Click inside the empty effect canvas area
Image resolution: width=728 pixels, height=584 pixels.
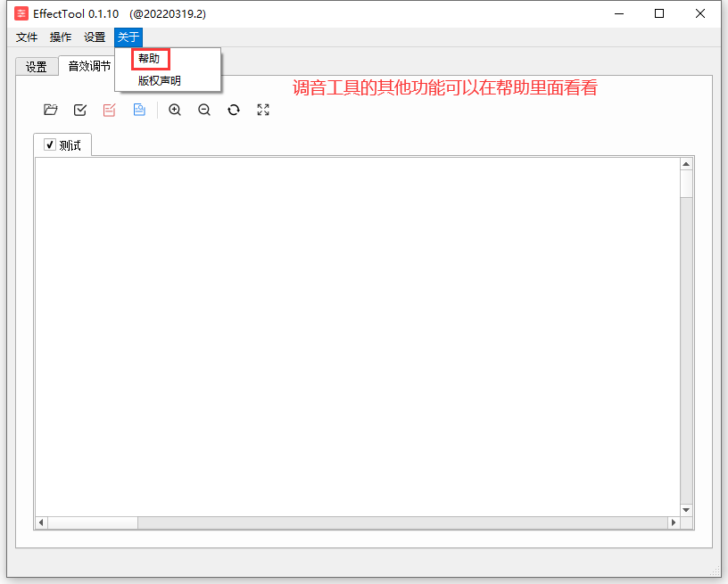pos(358,337)
